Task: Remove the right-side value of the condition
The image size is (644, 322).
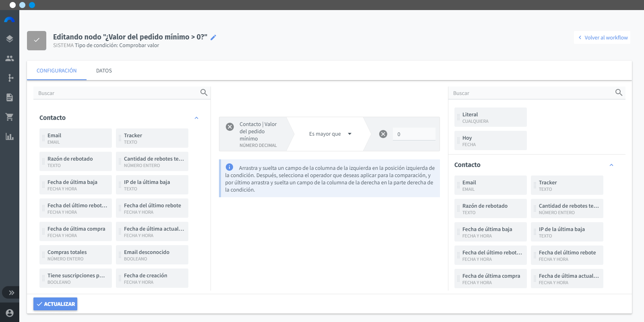Action: (x=383, y=134)
